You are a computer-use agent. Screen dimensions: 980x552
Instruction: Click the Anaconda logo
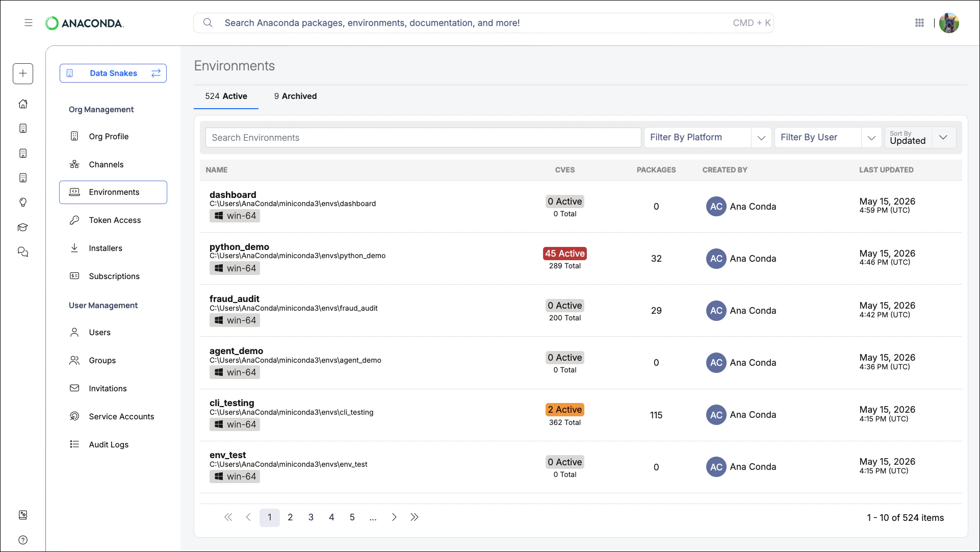click(x=84, y=23)
